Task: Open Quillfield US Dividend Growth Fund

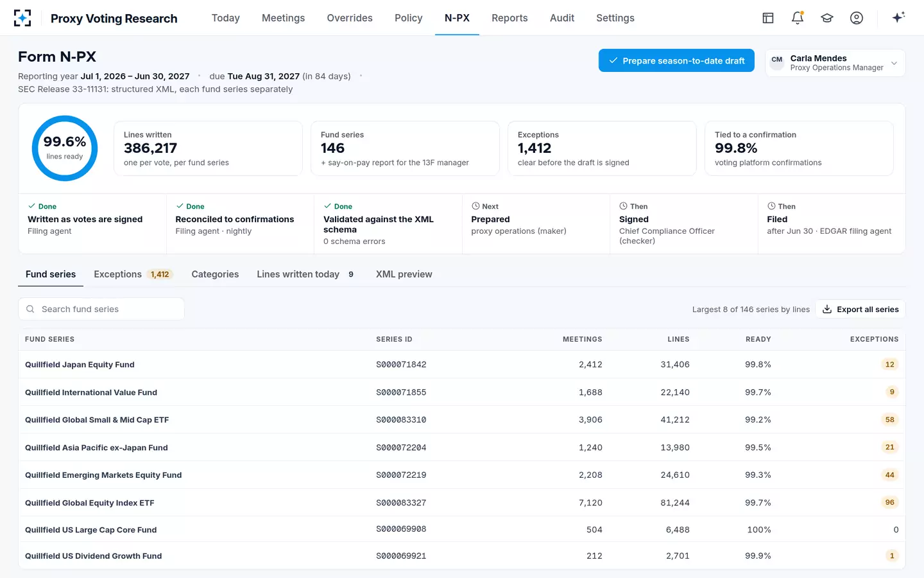Action: click(x=462, y=556)
